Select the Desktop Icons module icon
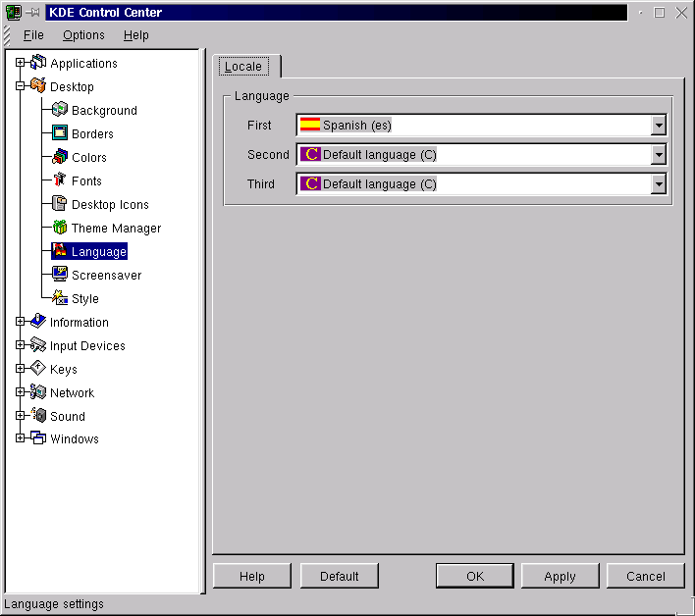Image resolution: width=695 pixels, height=616 pixels. tap(60, 204)
